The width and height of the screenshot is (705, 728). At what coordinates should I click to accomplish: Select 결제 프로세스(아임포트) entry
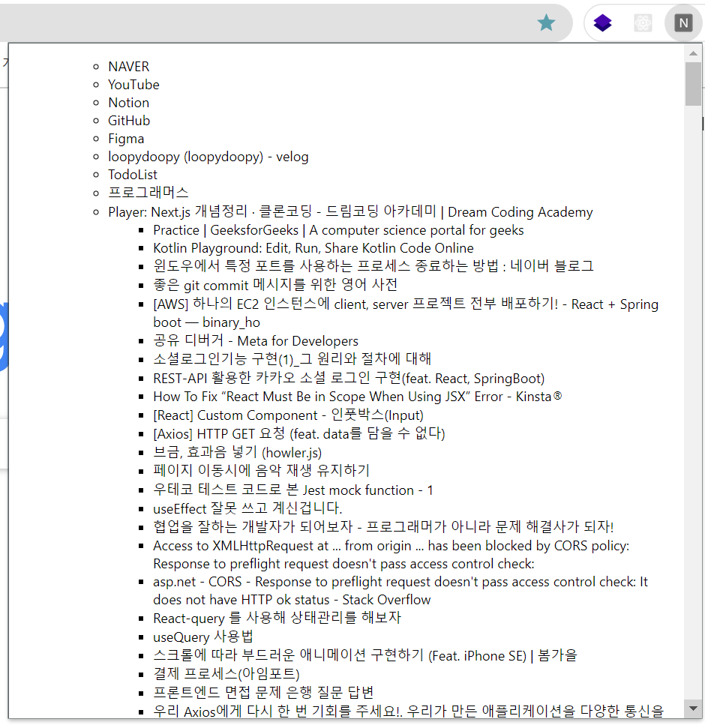pos(226,674)
